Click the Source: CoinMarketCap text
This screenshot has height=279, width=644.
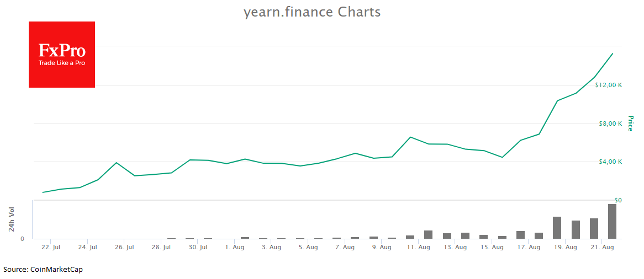pos(43,270)
